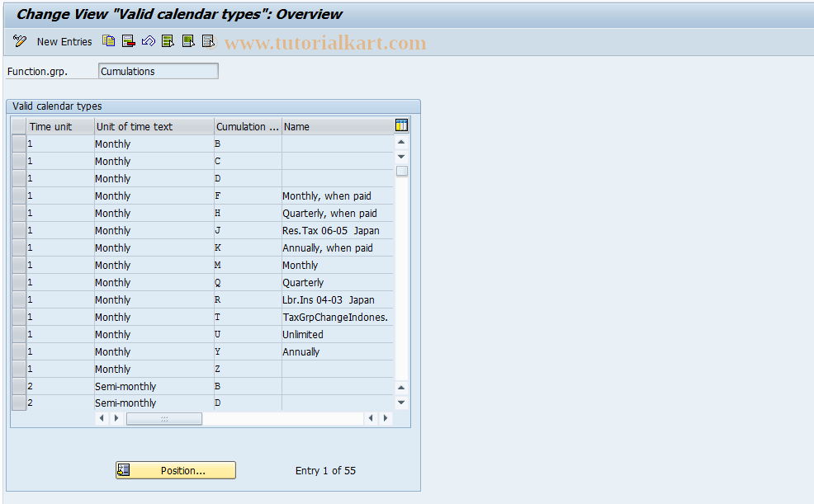This screenshot has width=814, height=504.
Task: Click horizontal scroll left arrow at left end
Action: (x=102, y=418)
